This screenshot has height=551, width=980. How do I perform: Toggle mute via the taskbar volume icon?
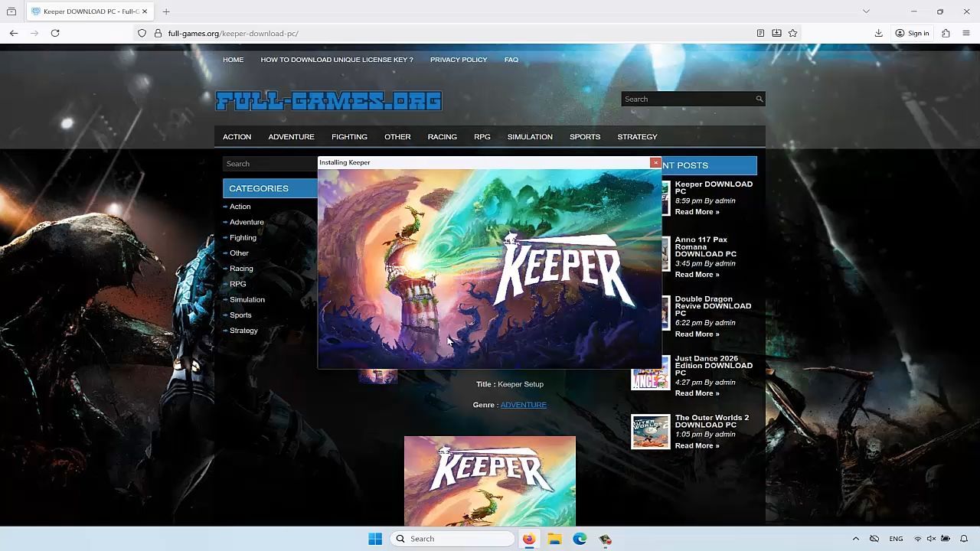point(931,539)
